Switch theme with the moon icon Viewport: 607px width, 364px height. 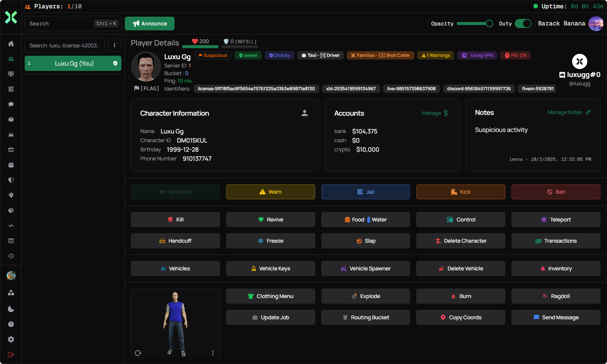11,309
